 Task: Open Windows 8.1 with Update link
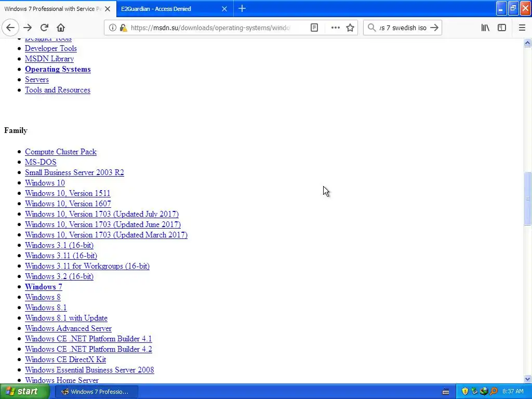[66, 318]
